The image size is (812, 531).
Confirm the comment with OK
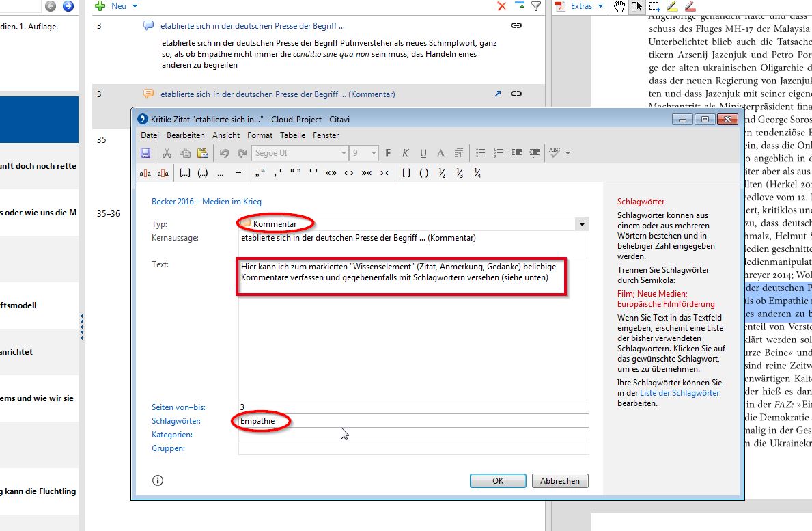pos(498,480)
